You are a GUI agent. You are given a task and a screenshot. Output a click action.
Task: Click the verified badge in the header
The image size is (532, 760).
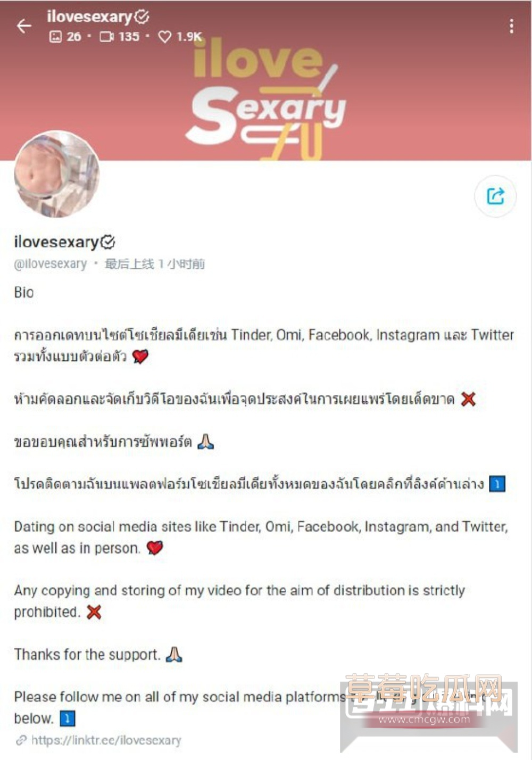(142, 17)
